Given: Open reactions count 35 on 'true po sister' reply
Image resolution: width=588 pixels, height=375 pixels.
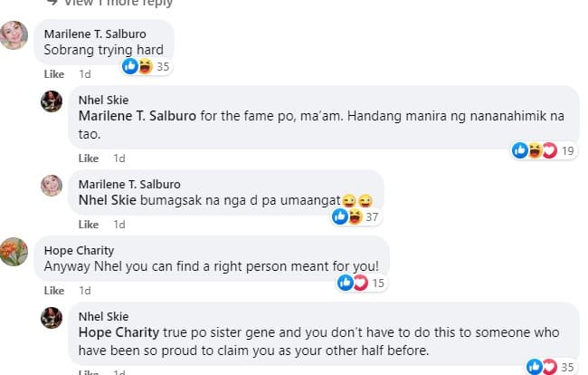Looking at the screenshot, I should pyautogui.click(x=551, y=367).
